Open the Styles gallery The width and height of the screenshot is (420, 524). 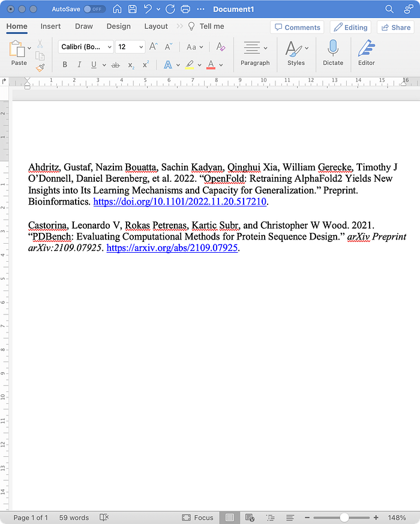pyautogui.click(x=296, y=53)
